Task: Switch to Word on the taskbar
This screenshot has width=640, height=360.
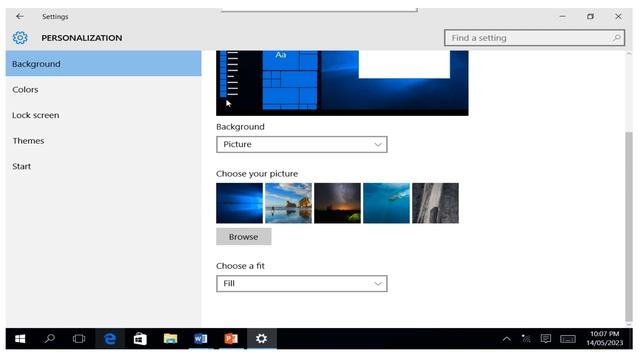Action: coord(200,339)
